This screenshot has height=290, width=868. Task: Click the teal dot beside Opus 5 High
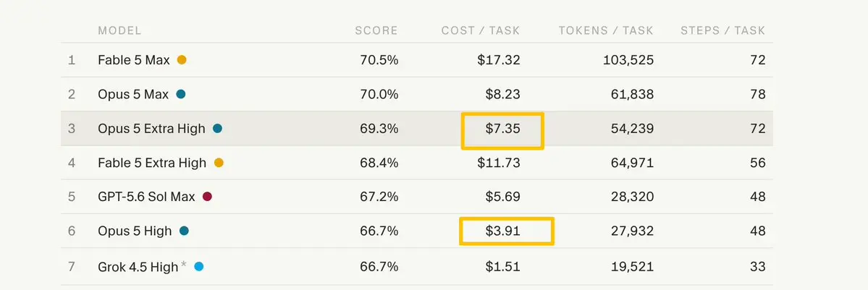pyautogui.click(x=184, y=231)
